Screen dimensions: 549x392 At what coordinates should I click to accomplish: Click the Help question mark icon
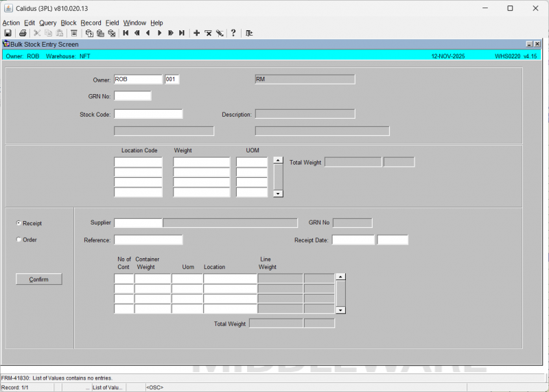click(233, 33)
